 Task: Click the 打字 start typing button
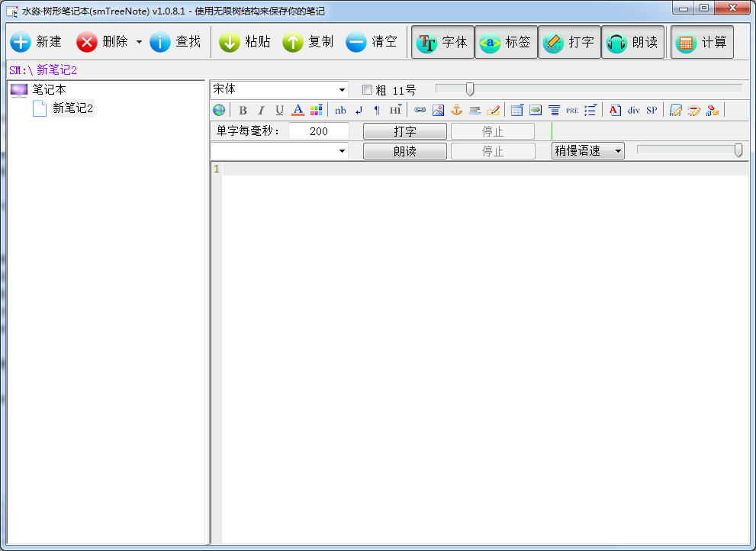tap(404, 131)
